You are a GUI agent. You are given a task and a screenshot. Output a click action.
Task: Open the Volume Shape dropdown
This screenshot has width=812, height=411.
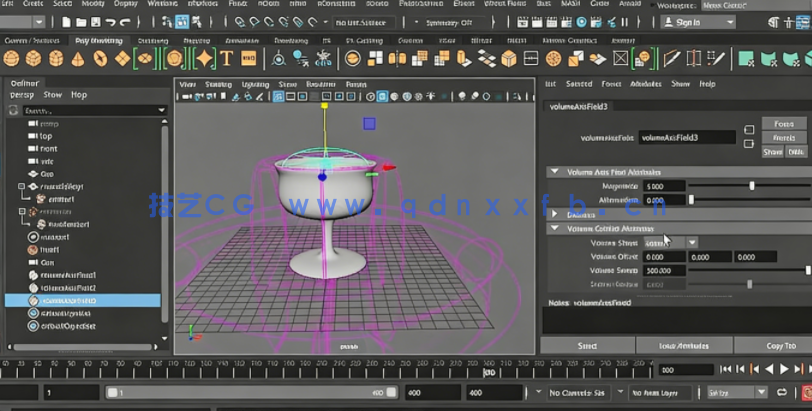[x=669, y=243]
